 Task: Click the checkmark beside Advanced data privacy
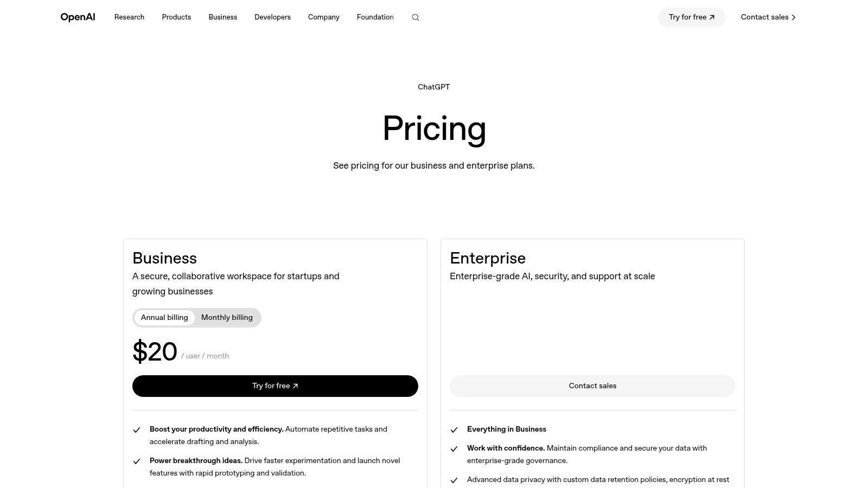point(454,480)
